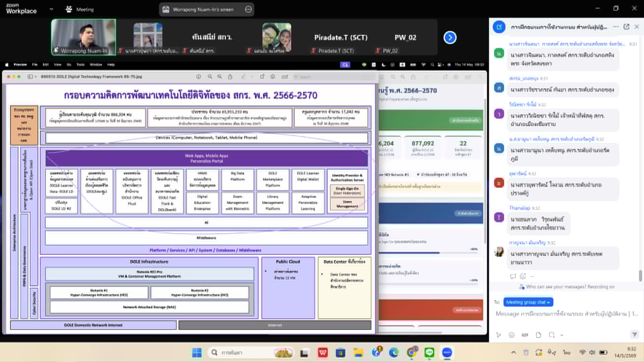This screenshot has height=362, width=644.
Task: Click the blue chat channel icon in the header
Action: coord(499,27)
